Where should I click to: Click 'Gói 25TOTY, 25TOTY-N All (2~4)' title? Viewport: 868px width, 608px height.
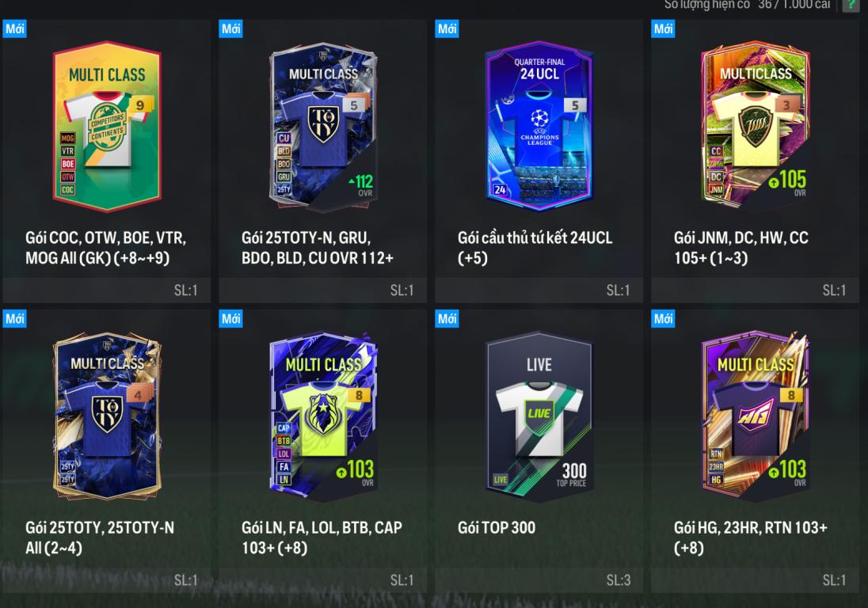pos(100,538)
